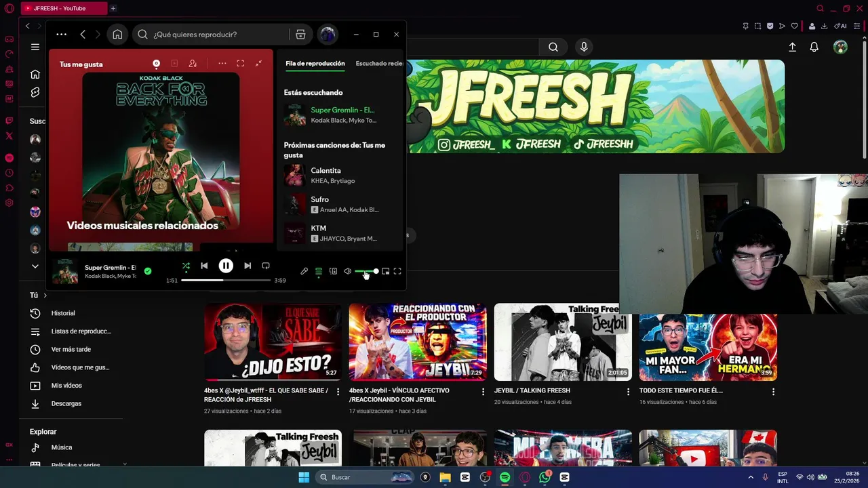Screen dimensions: 868x488
Task: Switch to Fila de reproducción tab
Action: coord(315,63)
